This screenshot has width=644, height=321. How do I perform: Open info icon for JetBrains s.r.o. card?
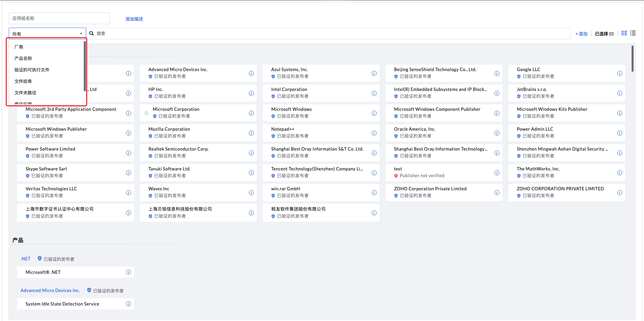[x=620, y=93]
